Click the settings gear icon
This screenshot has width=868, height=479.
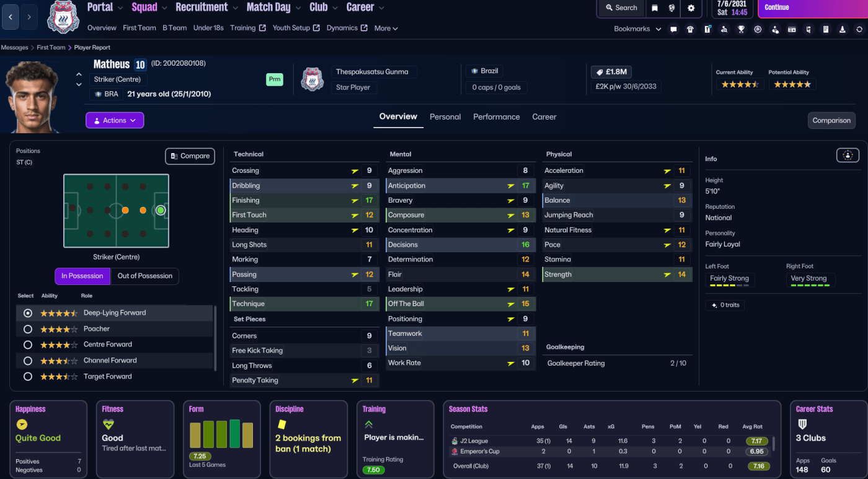[x=691, y=8]
